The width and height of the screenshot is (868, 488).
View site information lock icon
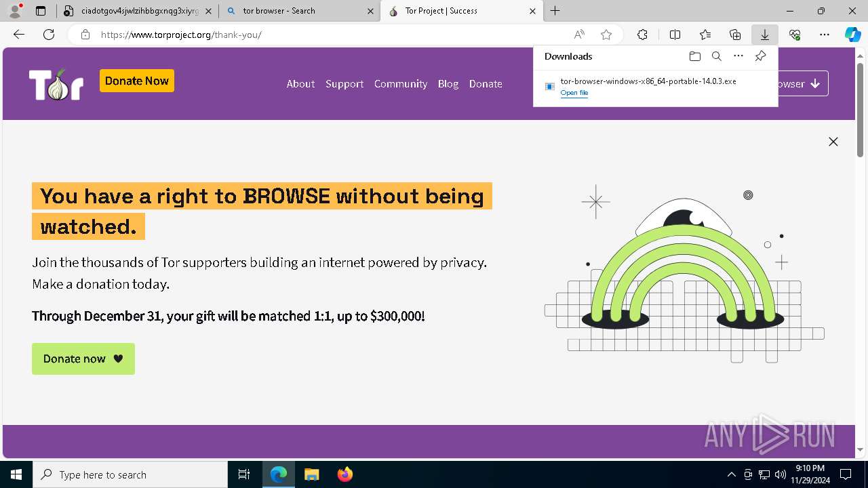[x=85, y=35]
